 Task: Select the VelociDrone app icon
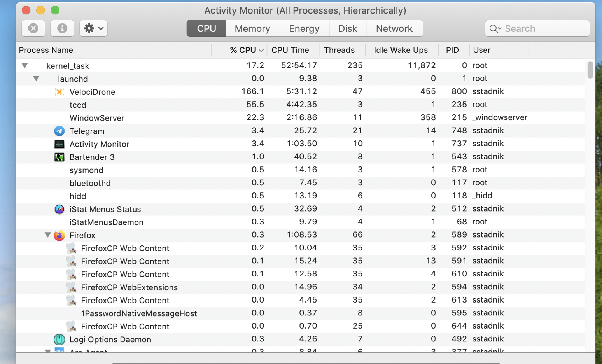(59, 92)
